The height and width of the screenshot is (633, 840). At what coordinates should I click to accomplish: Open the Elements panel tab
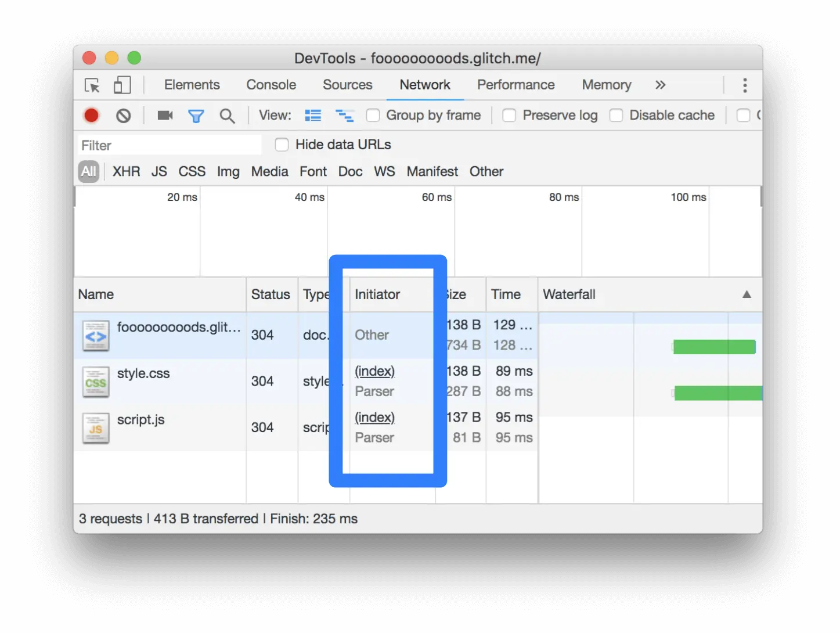pyautogui.click(x=192, y=85)
